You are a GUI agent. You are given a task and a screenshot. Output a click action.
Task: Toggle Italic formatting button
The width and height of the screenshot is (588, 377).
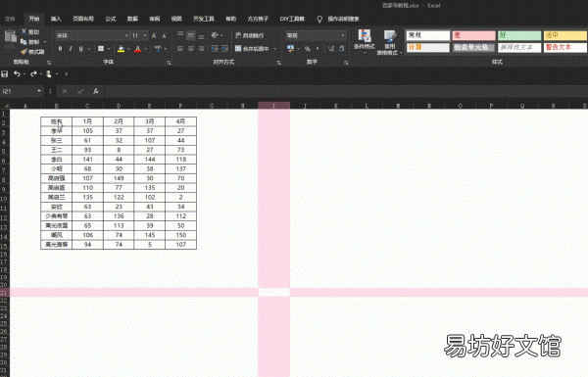pyautogui.click(x=71, y=49)
